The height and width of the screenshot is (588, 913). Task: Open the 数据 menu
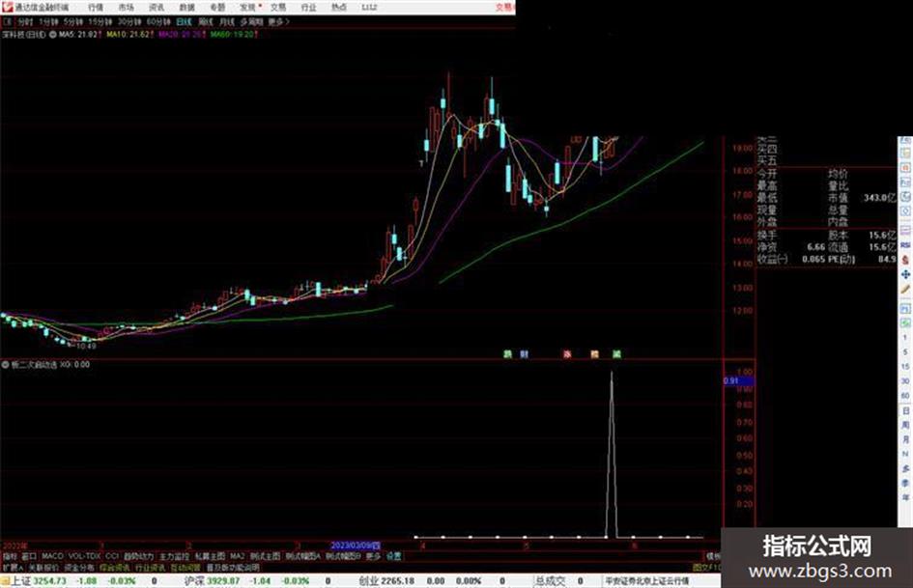pos(186,8)
